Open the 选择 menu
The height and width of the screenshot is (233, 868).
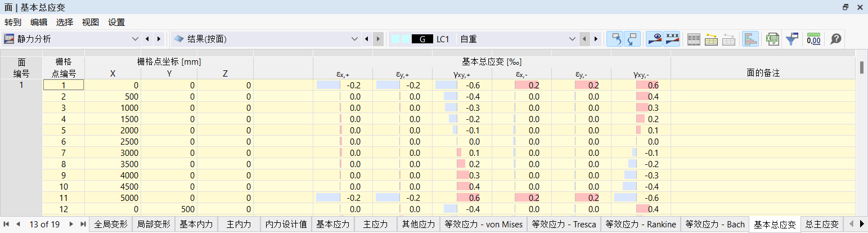click(65, 23)
